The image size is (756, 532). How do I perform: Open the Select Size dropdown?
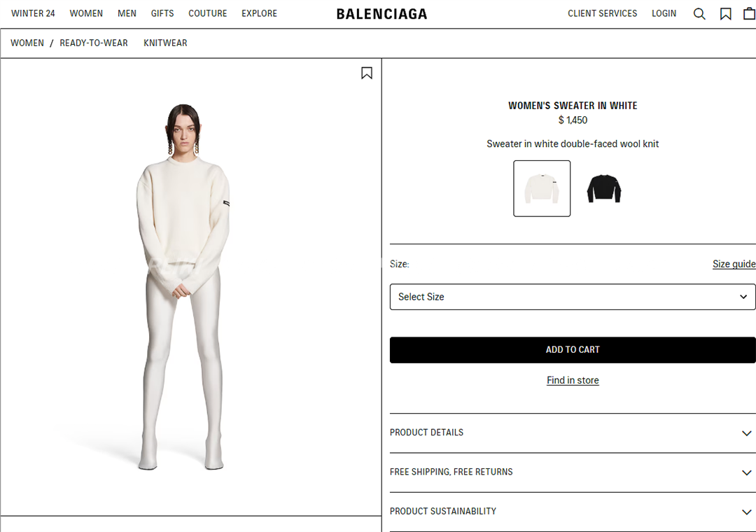pos(573,297)
